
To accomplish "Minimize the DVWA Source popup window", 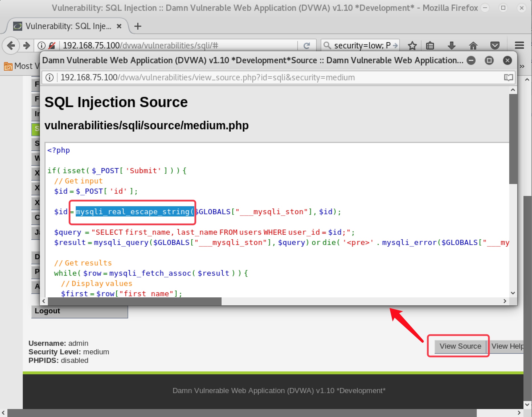I will point(471,60).
